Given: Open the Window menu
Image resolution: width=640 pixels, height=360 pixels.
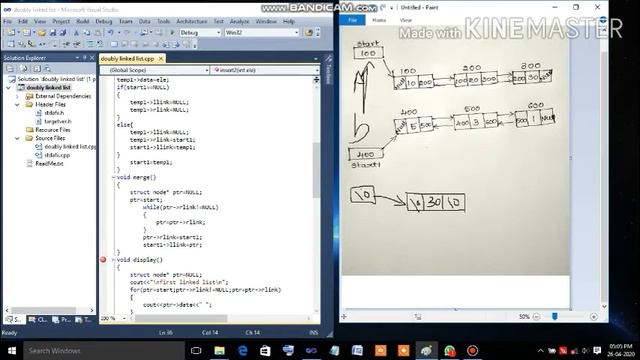Looking at the screenshot, I should pos(266,21).
